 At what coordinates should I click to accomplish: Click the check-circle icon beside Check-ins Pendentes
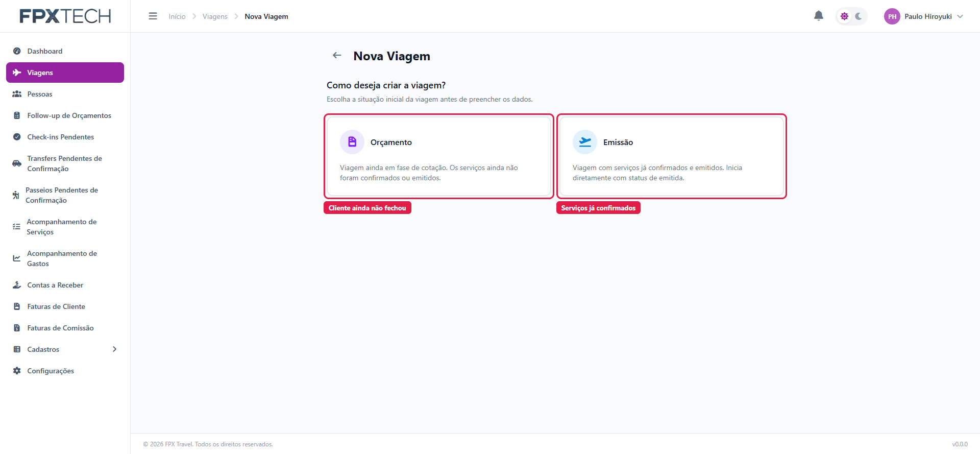[x=17, y=137]
